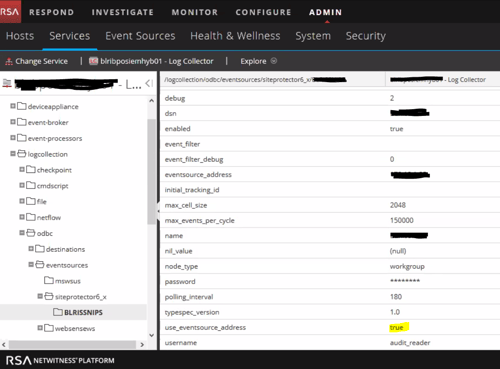Click the highlighted use_eventsource_address true value

(397, 327)
